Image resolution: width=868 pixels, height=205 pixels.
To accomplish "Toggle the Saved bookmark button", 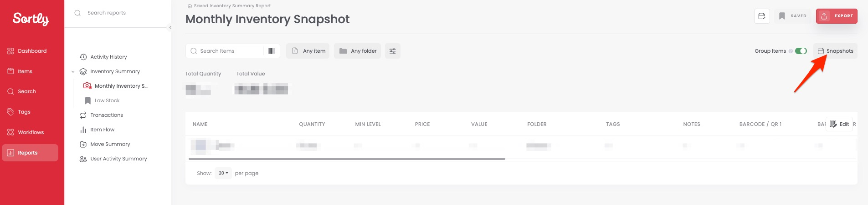I will 792,16.
